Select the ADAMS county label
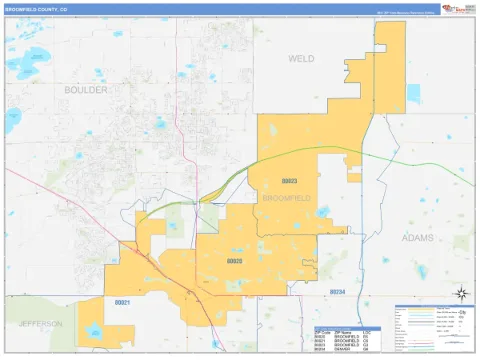This screenshot has width=480, height=360. [417, 238]
